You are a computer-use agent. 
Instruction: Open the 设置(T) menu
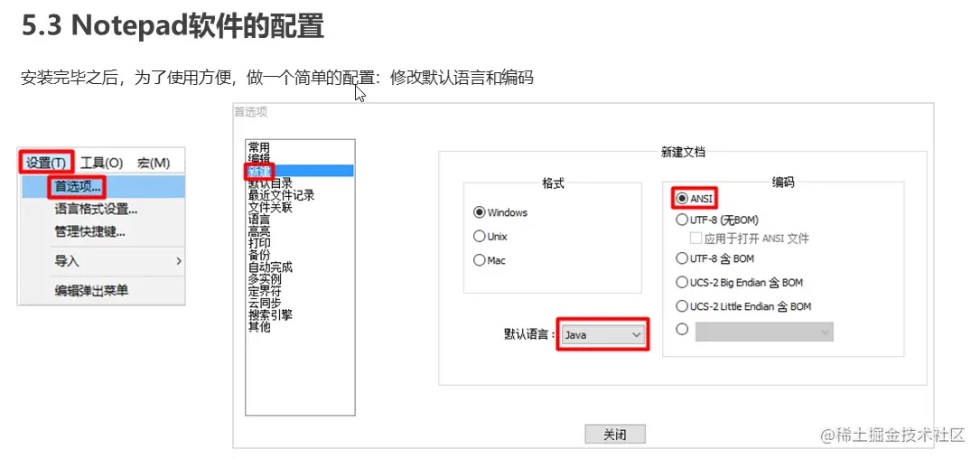coord(46,163)
